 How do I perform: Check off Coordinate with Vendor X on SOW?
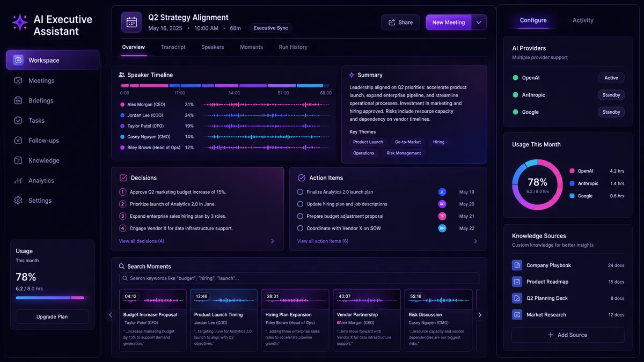pos(300,228)
